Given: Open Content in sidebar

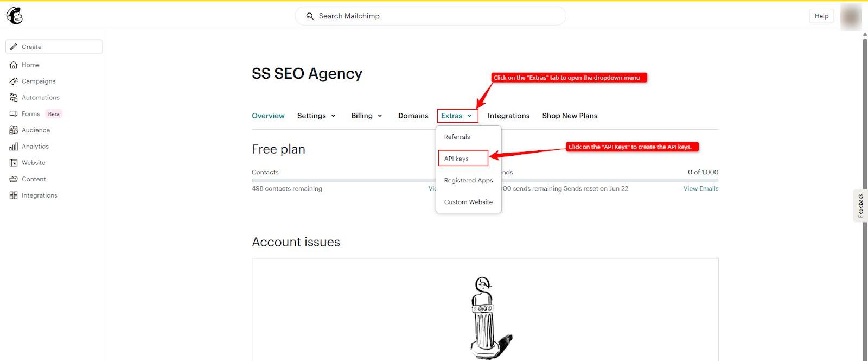Looking at the screenshot, I should (34, 179).
